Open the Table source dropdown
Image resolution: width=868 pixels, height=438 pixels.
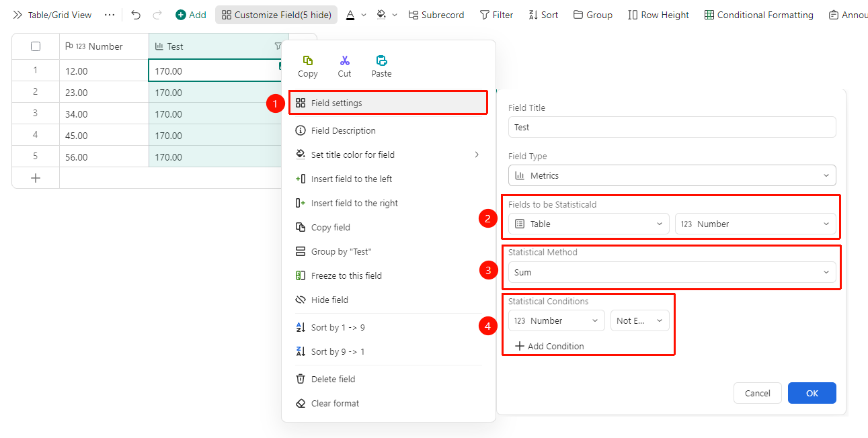589,224
